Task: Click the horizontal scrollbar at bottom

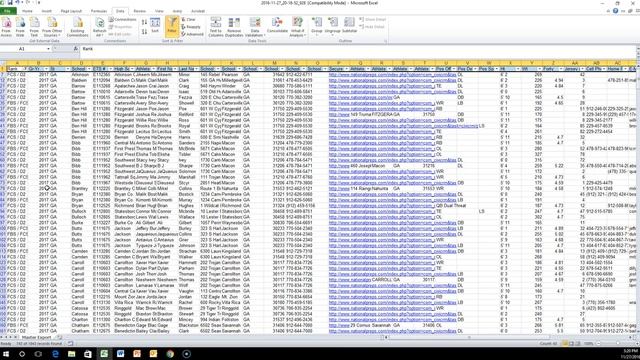Action: point(469,338)
